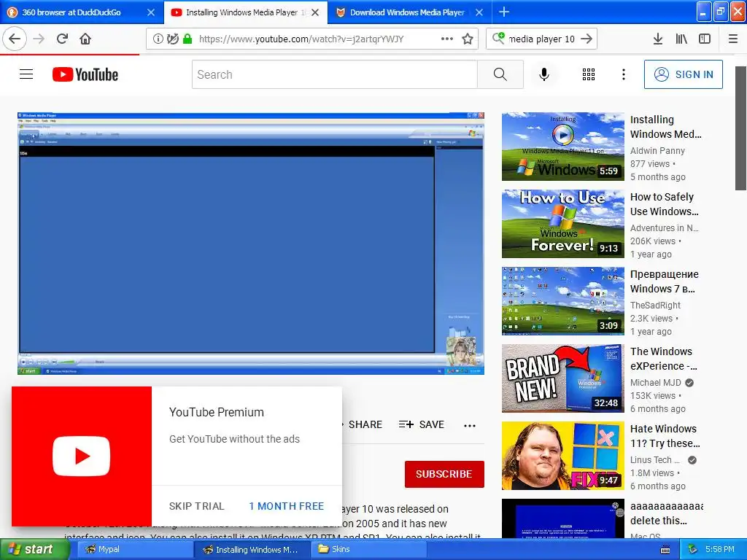The height and width of the screenshot is (560, 747).
Task: Click the keyboard icon in system tray
Action: tap(665, 550)
